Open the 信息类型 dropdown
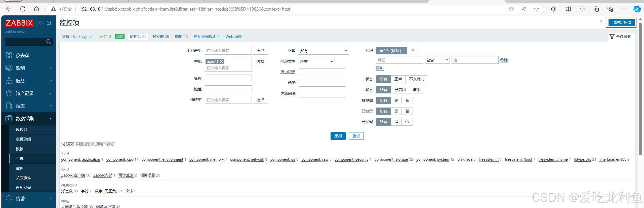 tap(316, 61)
